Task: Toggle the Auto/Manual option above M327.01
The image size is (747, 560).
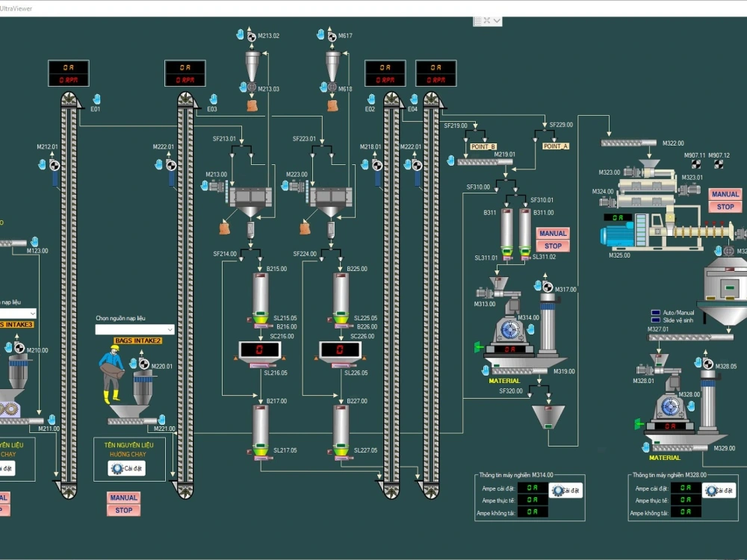Action: click(656, 312)
